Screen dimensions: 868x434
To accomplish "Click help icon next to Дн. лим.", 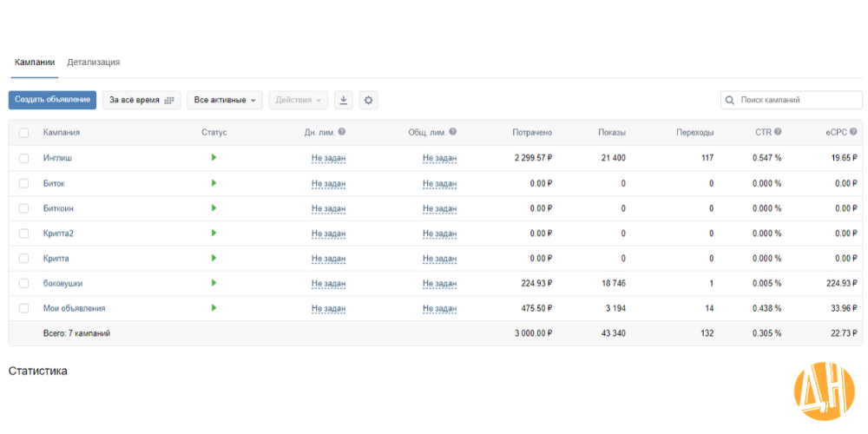I will click(x=341, y=132).
